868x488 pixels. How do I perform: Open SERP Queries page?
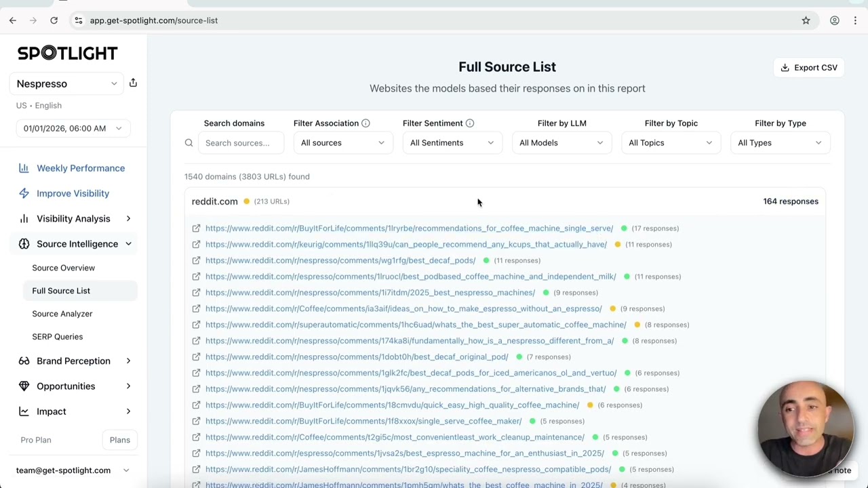(58, 337)
